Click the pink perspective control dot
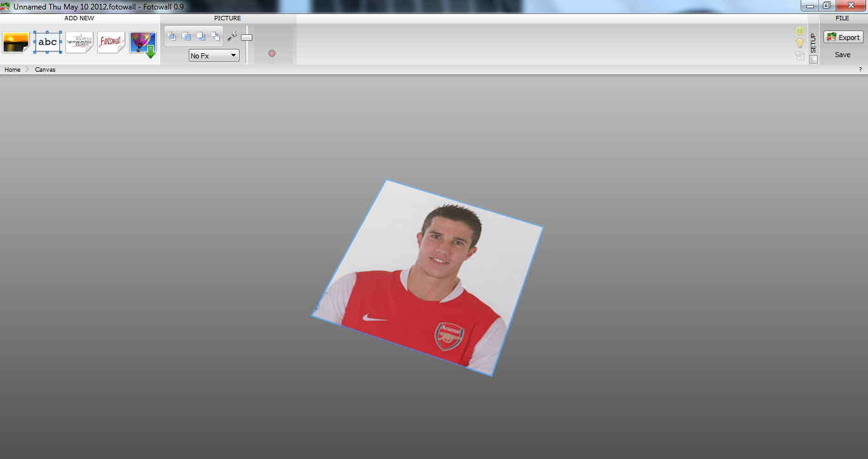 coord(272,53)
